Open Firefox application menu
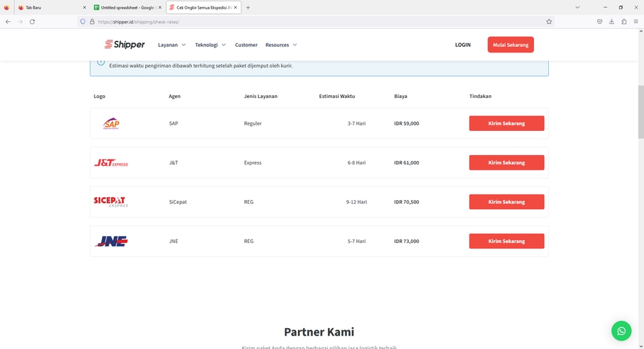The width and height of the screenshot is (644, 349). tap(636, 21)
